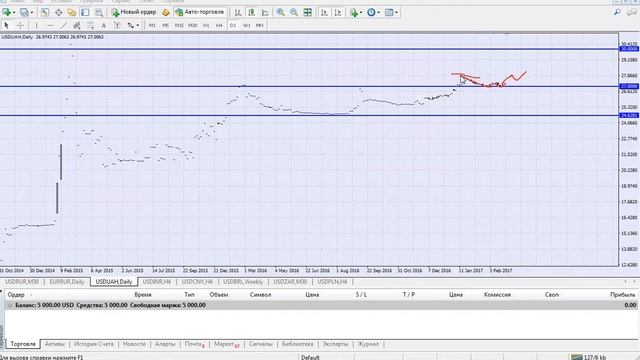The height and width of the screenshot is (360, 640).
Task: Switch chart to line chart icon
Action: point(265,13)
